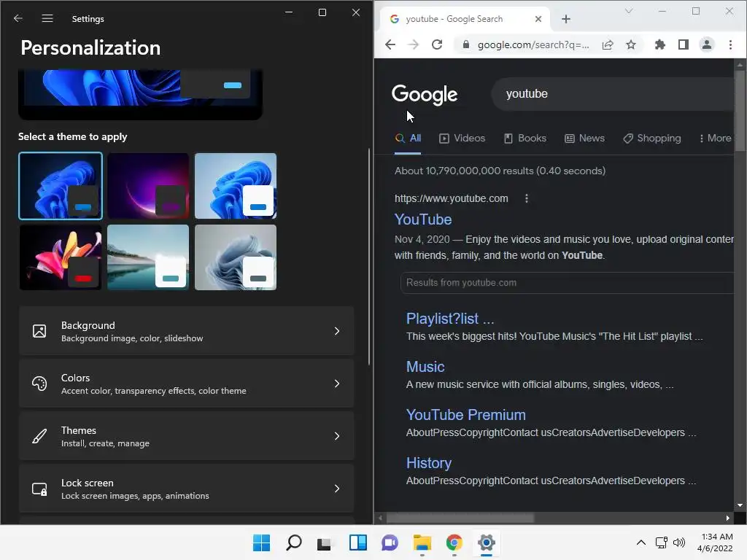Show hidden system tray icons

pos(641,542)
